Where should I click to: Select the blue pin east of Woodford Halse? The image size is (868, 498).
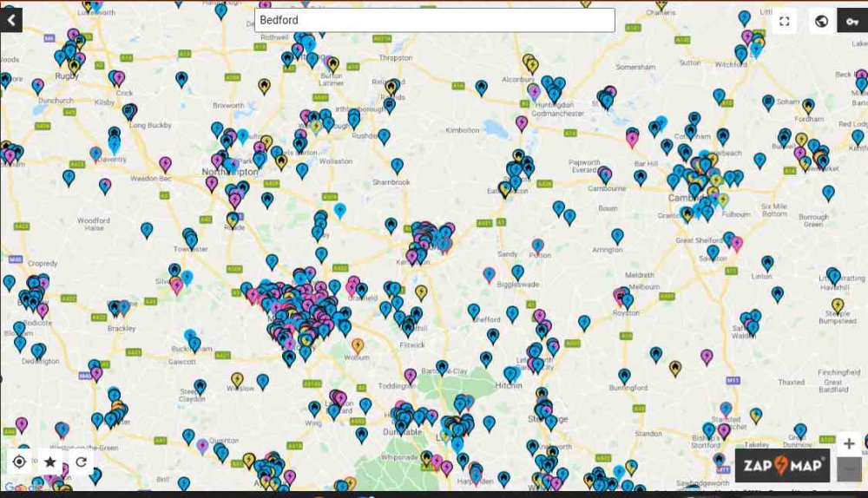147,230
